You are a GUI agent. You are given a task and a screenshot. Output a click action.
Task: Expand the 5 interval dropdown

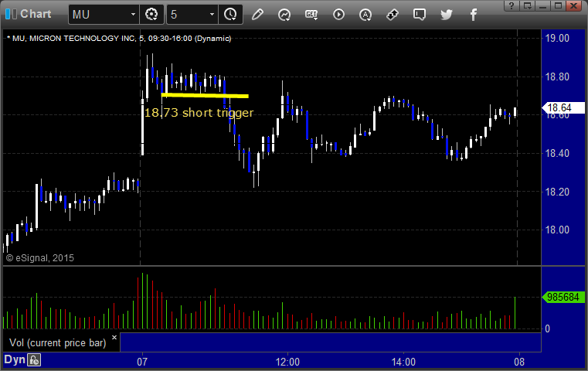click(x=212, y=15)
